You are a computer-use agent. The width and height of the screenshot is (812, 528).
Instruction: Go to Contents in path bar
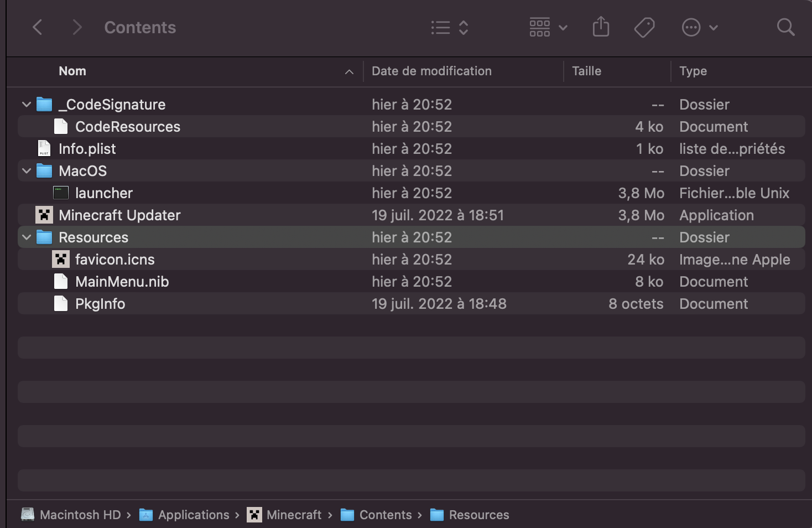click(x=386, y=515)
